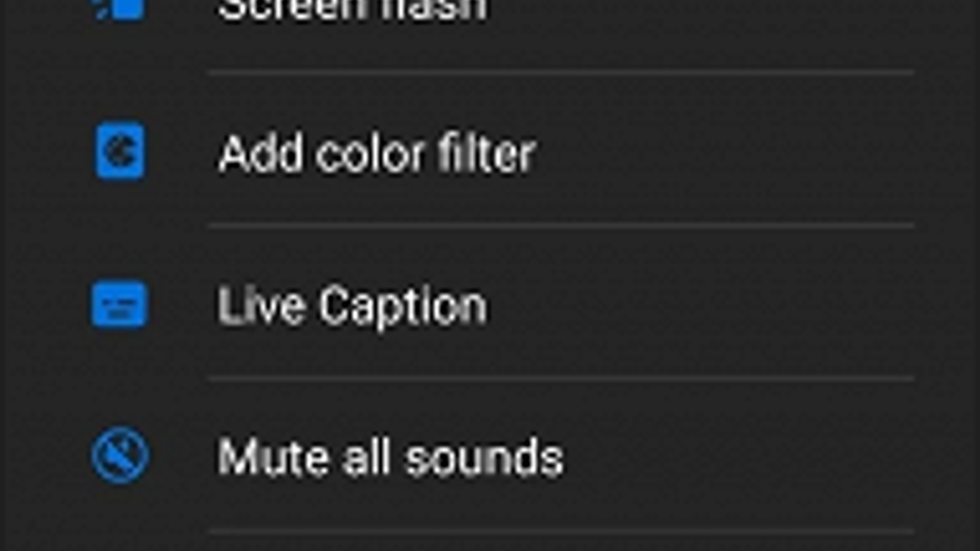Click the word 'Add' in Add color filter
The height and width of the screenshot is (551, 980).
pyautogui.click(x=261, y=153)
